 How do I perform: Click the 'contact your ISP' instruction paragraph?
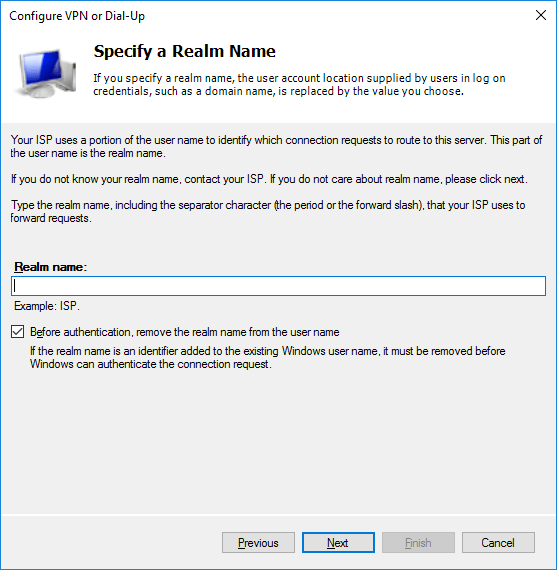pyautogui.click(x=269, y=179)
